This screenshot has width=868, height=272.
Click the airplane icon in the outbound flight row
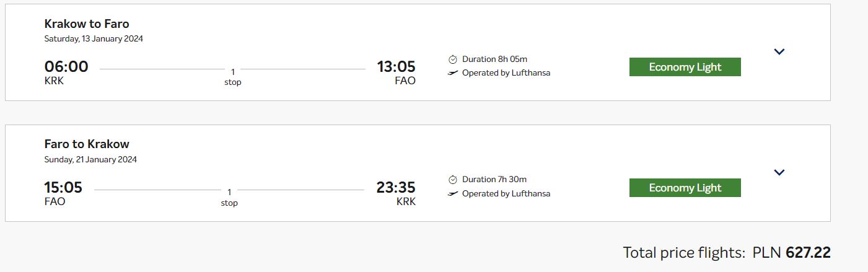453,73
